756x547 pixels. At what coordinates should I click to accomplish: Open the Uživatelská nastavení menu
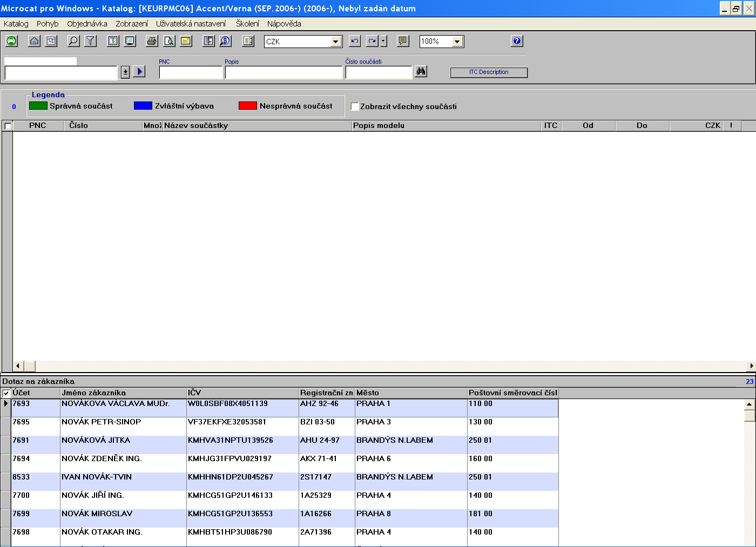(x=191, y=24)
